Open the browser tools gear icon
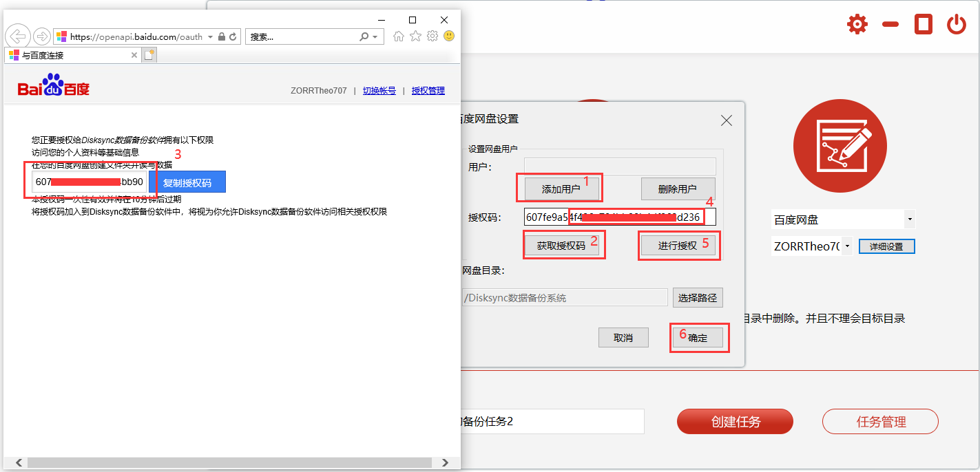The height and width of the screenshot is (472, 980). click(432, 36)
